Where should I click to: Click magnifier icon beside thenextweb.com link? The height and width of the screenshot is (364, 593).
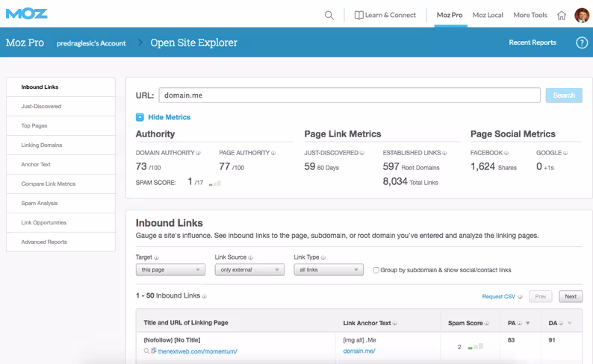[x=146, y=351]
